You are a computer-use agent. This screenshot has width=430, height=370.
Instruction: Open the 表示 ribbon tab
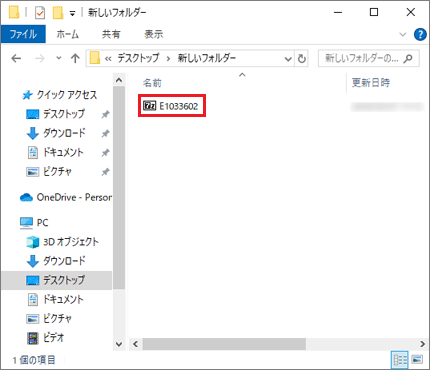(154, 34)
